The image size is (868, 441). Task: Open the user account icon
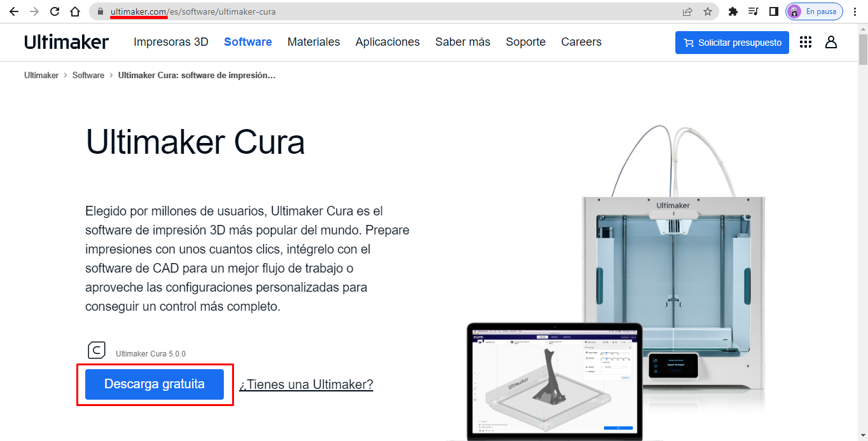point(831,42)
